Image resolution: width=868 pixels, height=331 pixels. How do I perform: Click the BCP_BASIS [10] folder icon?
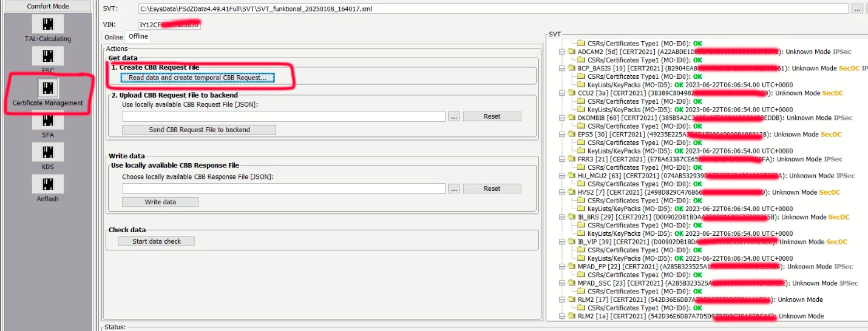[571, 69]
